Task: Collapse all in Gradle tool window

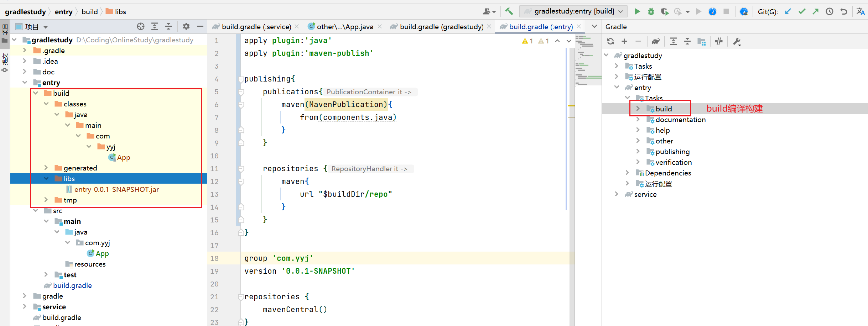Action: (687, 41)
